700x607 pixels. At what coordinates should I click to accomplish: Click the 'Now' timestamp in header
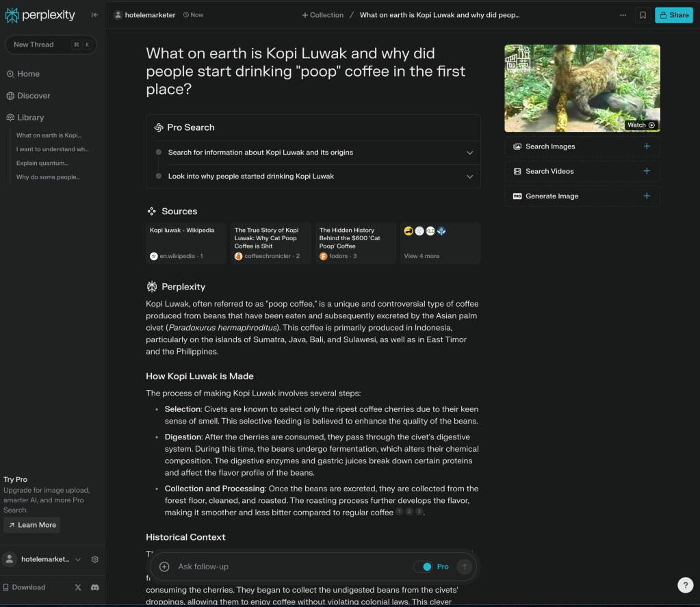(x=193, y=15)
